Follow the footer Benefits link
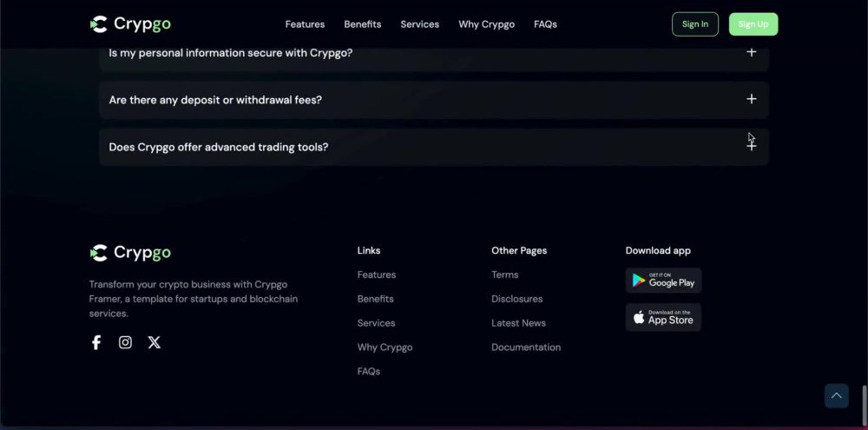 click(x=375, y=299)
